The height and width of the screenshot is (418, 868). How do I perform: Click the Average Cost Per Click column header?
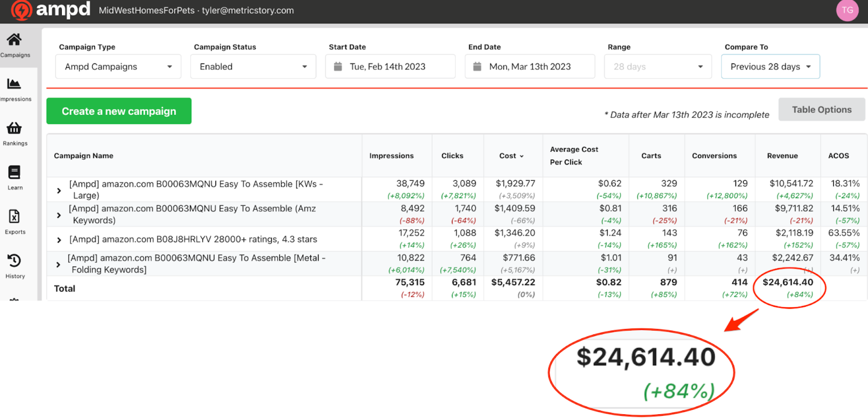574,156
